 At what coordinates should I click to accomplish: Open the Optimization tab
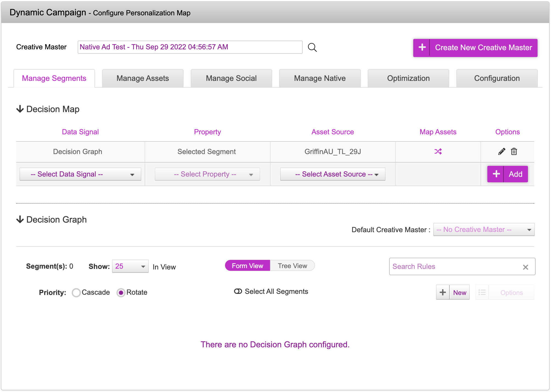tap(408, 78)
